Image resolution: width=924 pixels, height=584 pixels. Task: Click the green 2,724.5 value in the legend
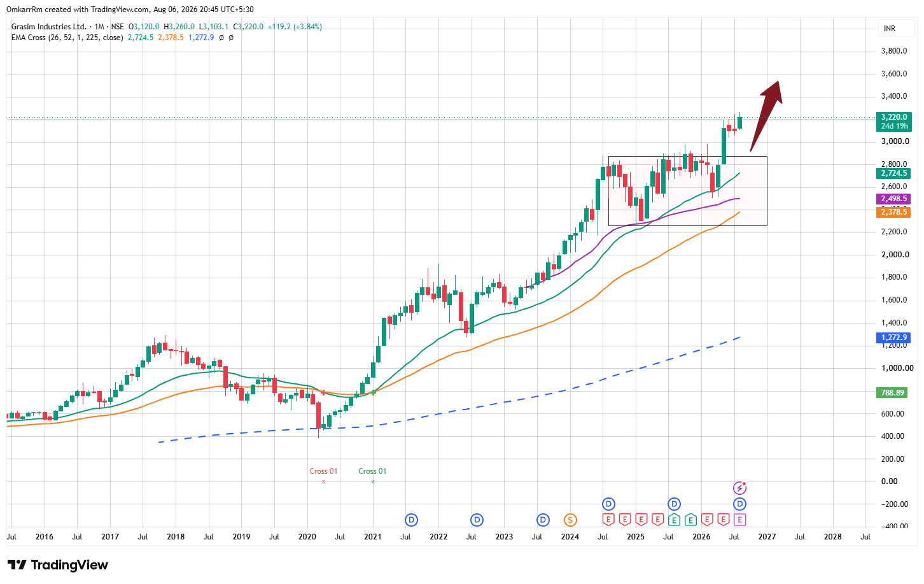pos(141,38)
